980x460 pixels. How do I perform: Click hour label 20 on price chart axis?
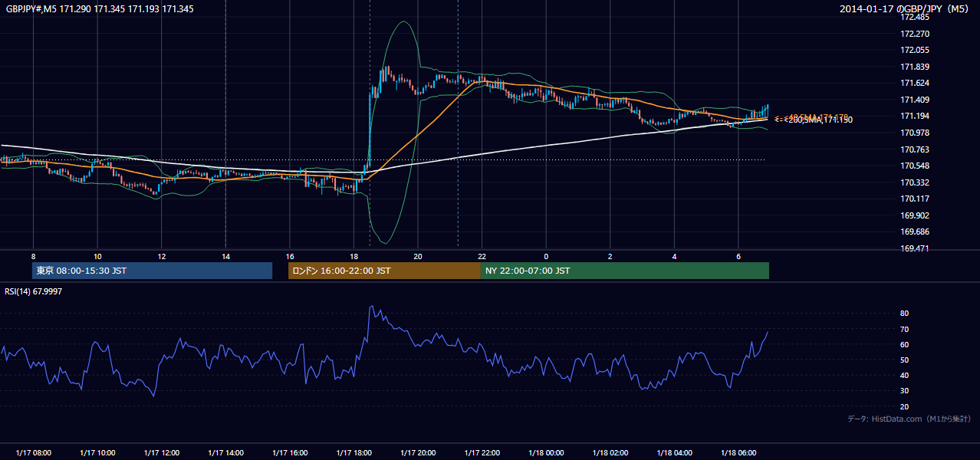[x=418, y=256]
